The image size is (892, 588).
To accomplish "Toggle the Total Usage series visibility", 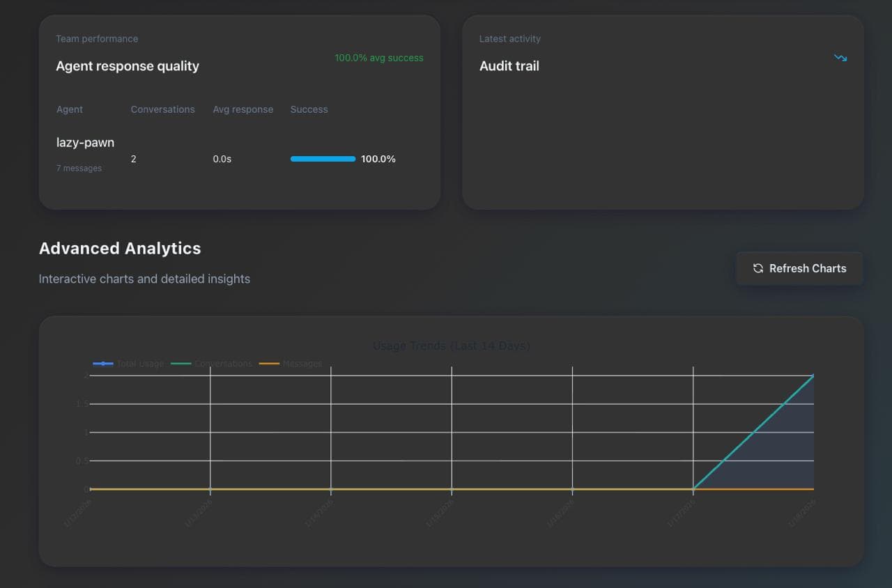I will click(142, 363).
